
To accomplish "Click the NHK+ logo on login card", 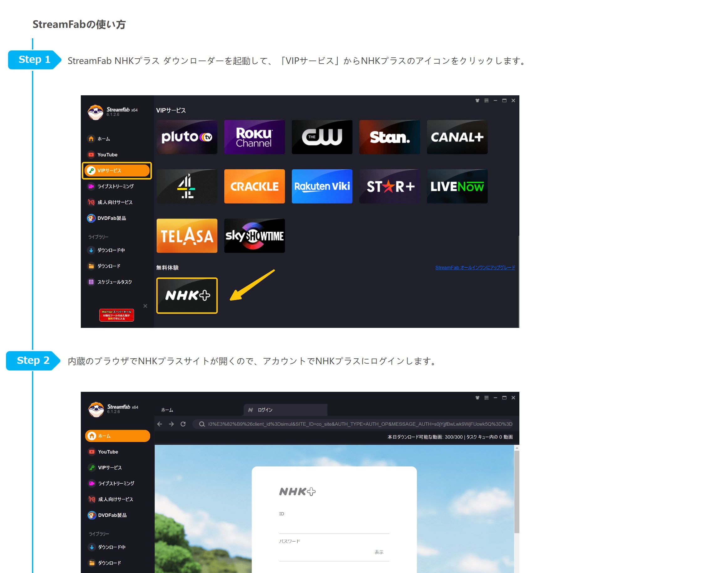I will (x=297, y=492).
